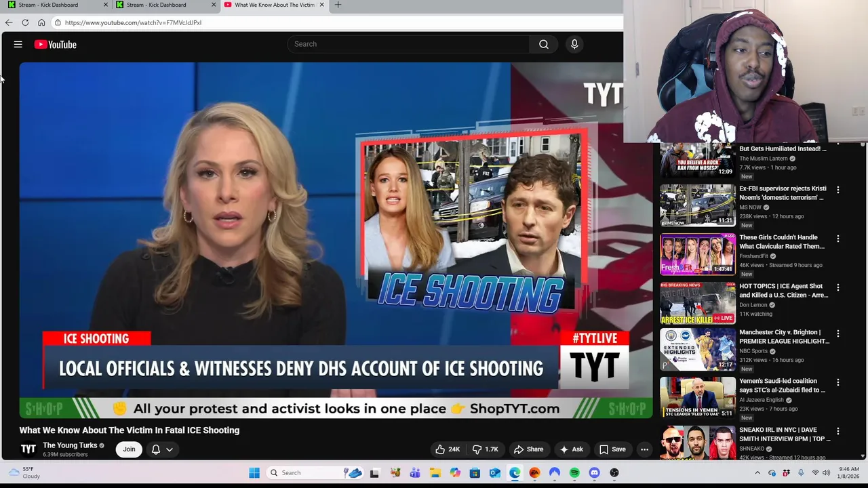Image resolution: width=868 pixels, height=488 pixels.
Task: Open the weather widget showing 55°F Cloudy
Action: 23,472
